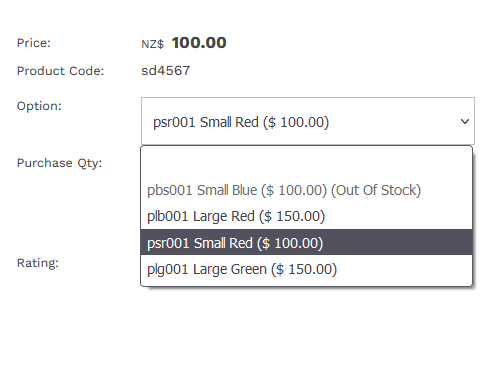Pick the out-of-stock pbs001 Small Blue option
The height and width of the screenshot is (380, 502).
pos(306,190)
